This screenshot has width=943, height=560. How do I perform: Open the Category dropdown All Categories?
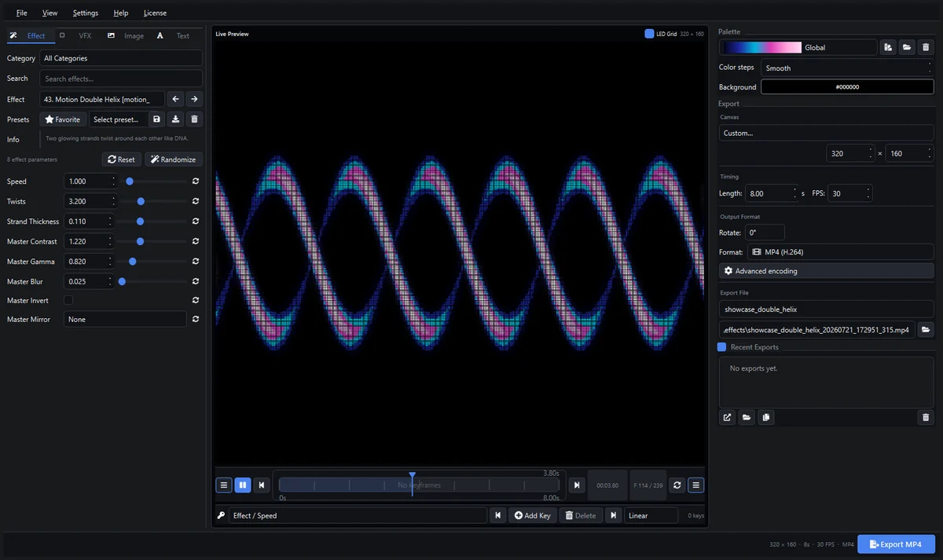tap(121, 58)
